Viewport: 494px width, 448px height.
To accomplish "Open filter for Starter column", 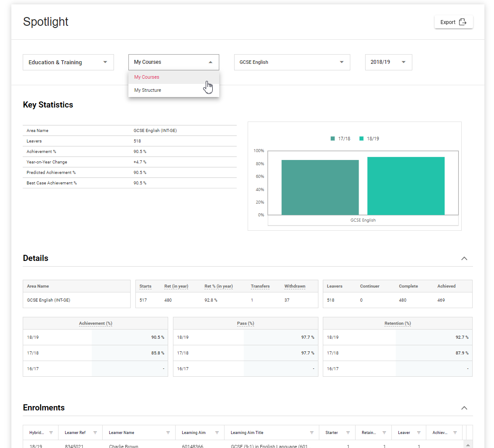I will [x=348, y=433].
